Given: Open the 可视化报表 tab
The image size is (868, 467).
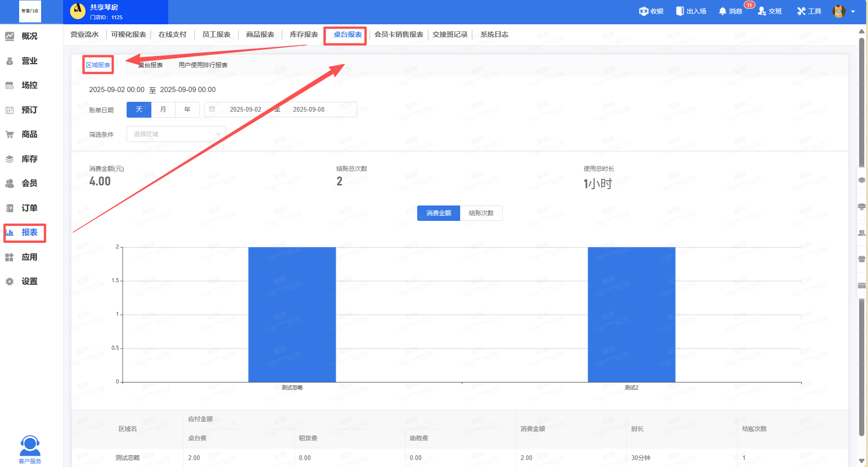Looking at the screenshot, I should coord(128,35).
